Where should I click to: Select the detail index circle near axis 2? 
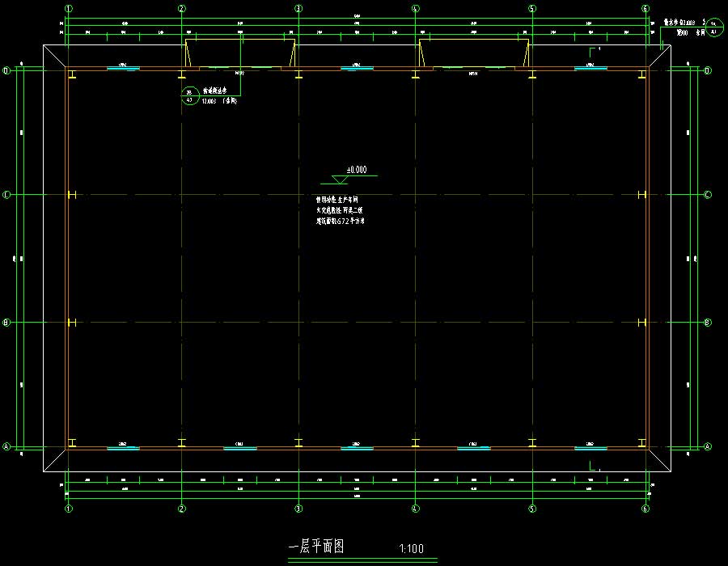click(x=189, y=96)
